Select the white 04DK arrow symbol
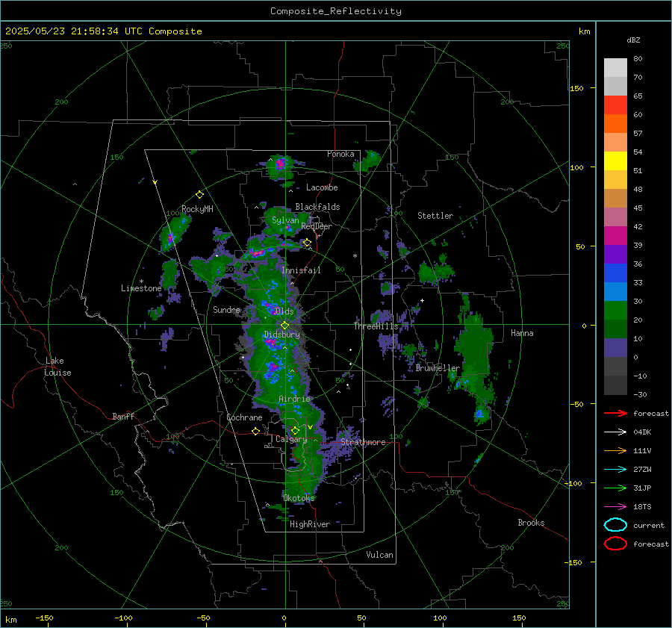 pyautogui.click(x=615, y=432)
